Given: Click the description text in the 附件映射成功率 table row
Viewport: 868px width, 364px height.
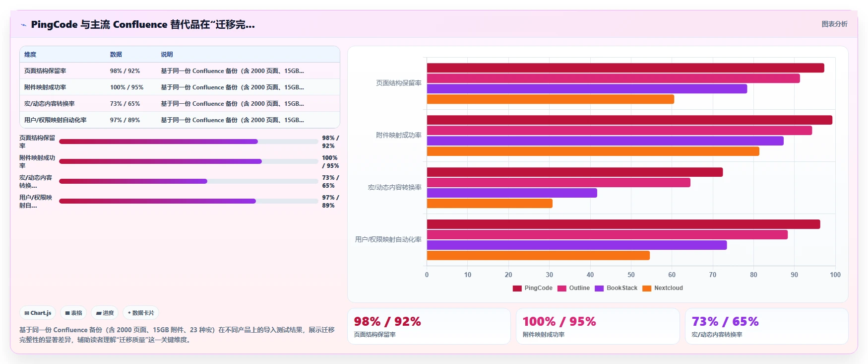Looking at the screenshot, I should tap(232, 87).
